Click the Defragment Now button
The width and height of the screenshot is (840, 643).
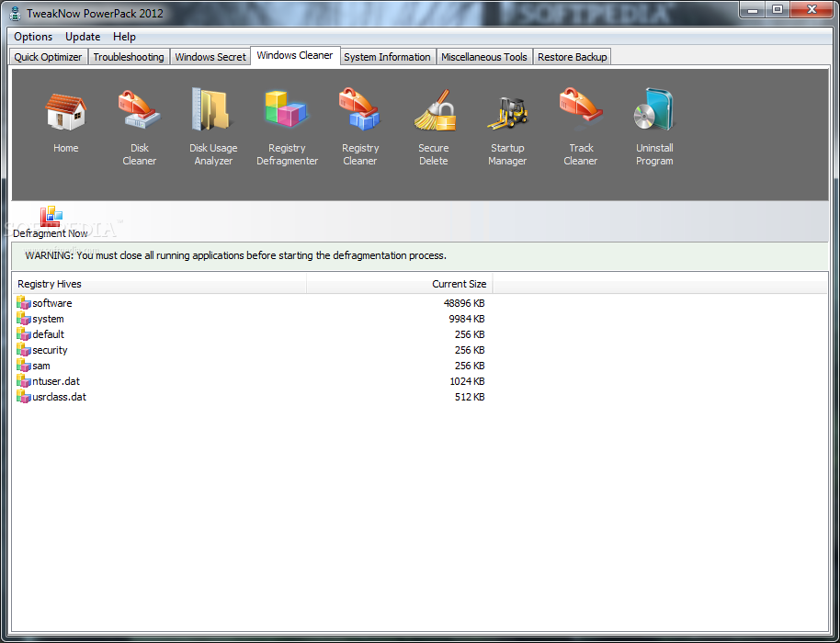tap(51, 222)
